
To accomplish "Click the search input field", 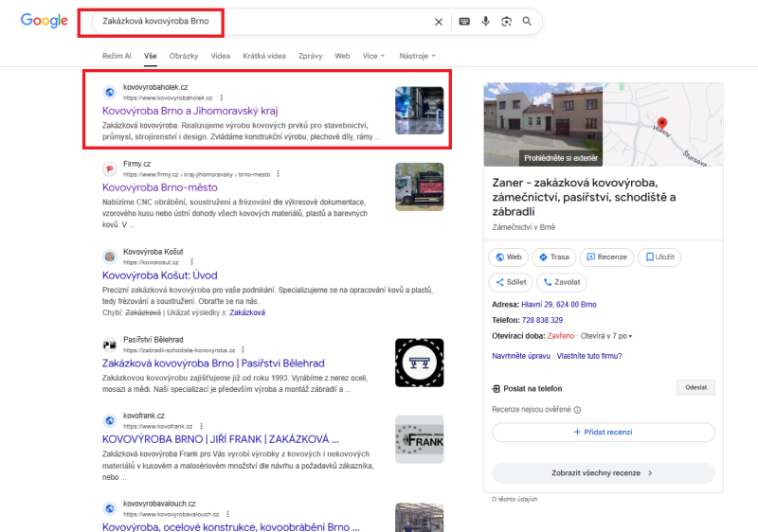I will pos(256,22).
